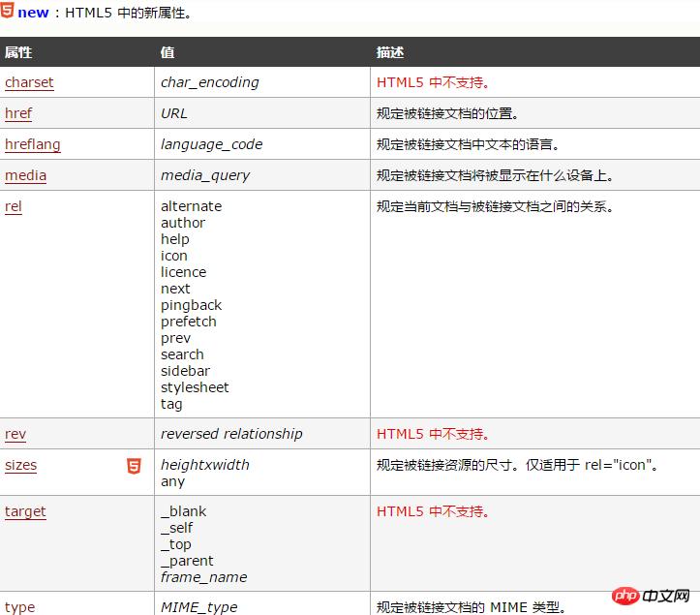Click the 'pingback' rel value

191,305
